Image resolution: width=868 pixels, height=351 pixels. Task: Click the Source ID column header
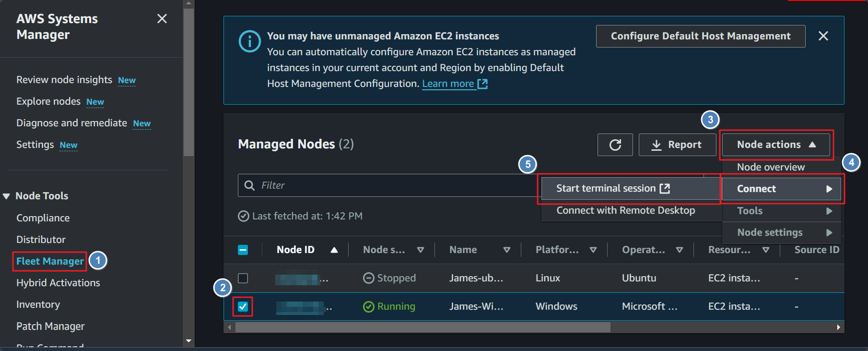tap(817, 250)
